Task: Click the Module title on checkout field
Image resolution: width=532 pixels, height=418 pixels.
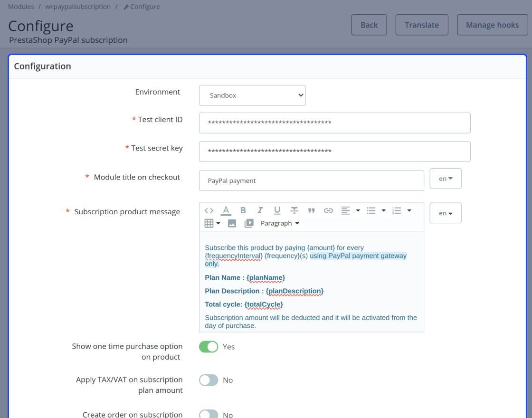Action: [x=312, y=180]
